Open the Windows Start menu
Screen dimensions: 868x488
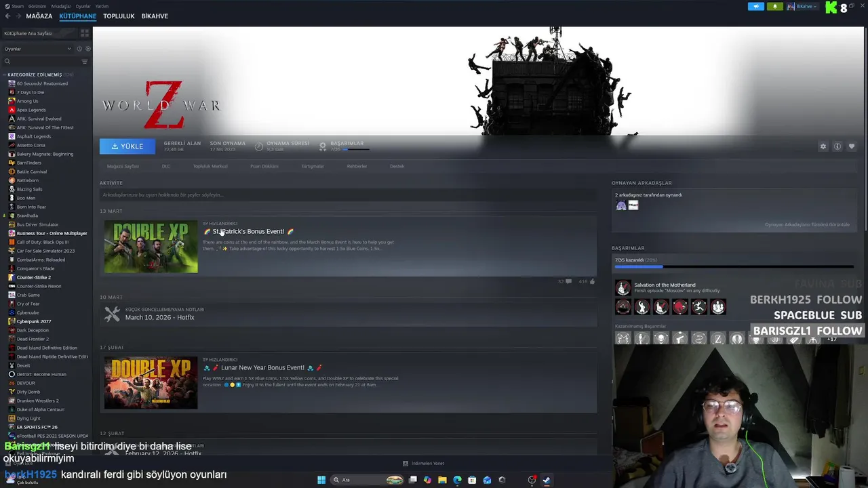pos(321,480)
